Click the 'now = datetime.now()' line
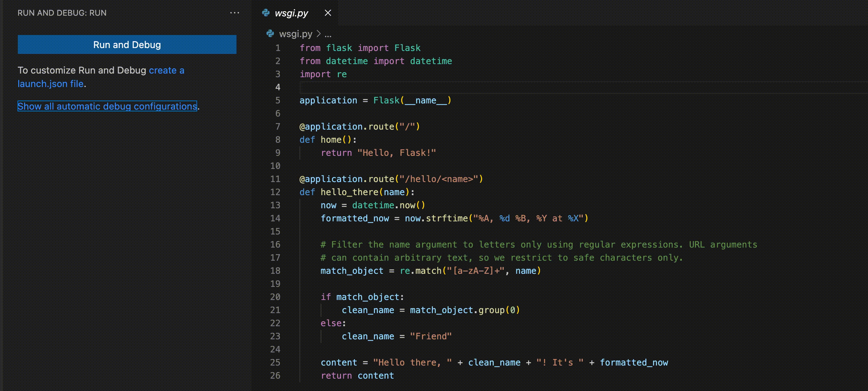 [373, 205]
